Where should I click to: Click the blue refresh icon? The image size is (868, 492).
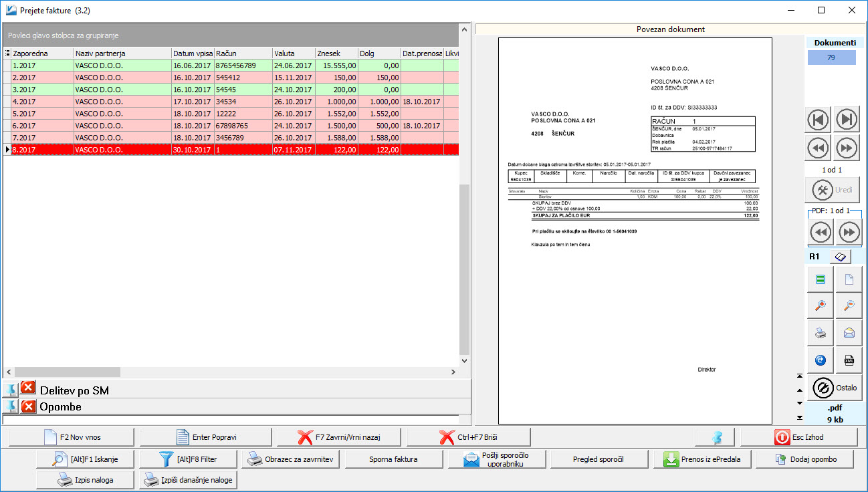coord(821,360)
